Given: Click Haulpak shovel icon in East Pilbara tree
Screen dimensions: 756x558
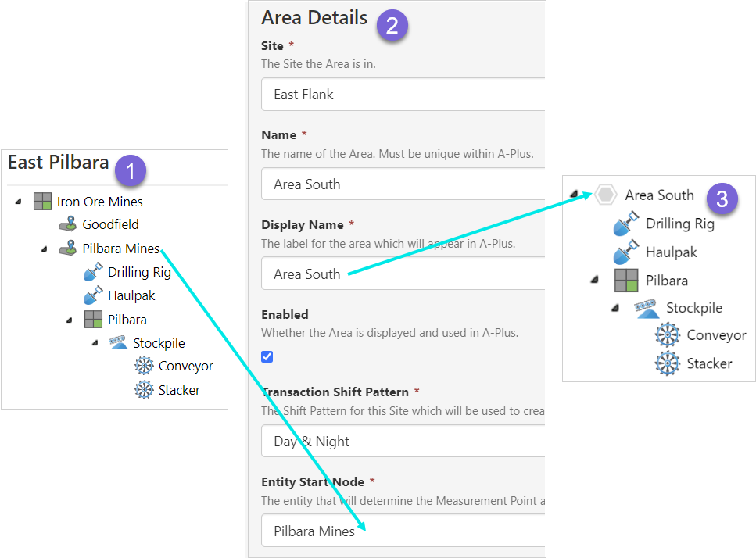Looking at the screenshot, I should [x=93, y=295].
